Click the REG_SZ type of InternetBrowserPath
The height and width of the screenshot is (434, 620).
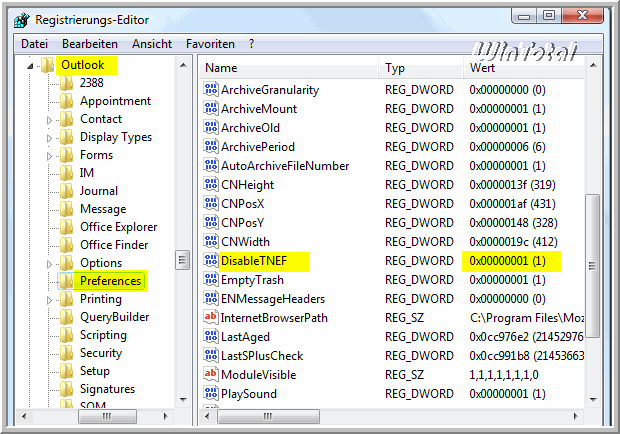click(x=405, y=318)
